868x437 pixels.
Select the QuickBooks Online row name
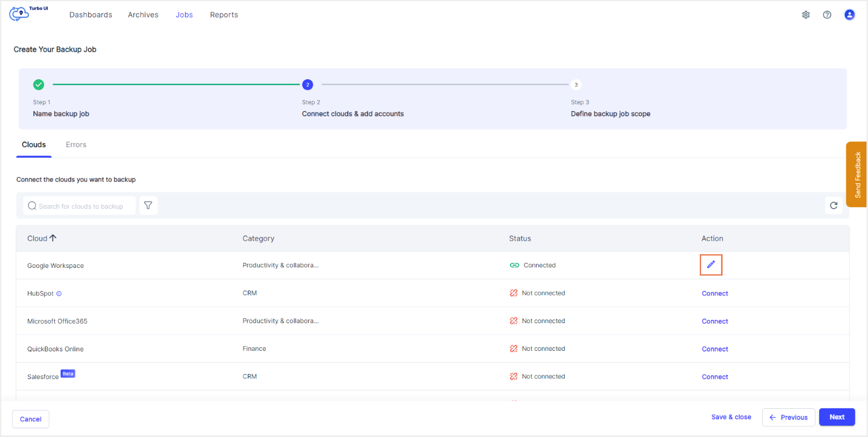tap(55, 349)
